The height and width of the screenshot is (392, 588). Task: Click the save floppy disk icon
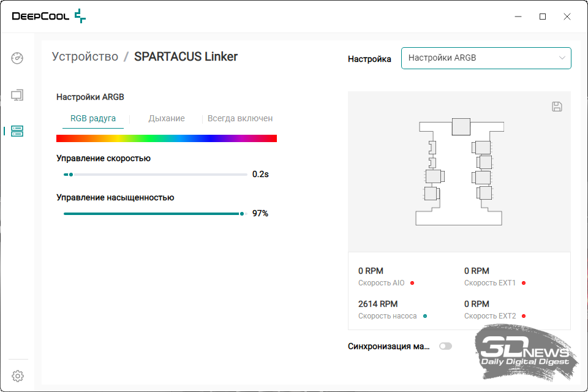pos(557,107)
